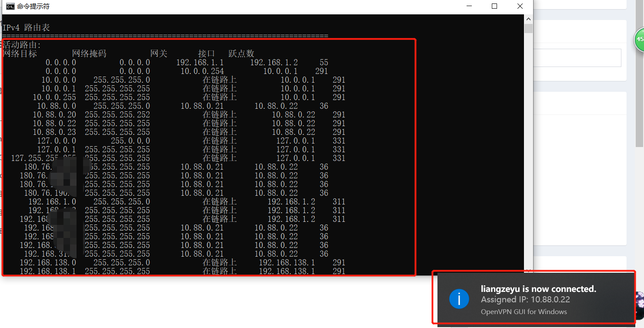Click the blue info icon in OpenVPN notification
The width and height of the screenshot is (644, 328).
459,299
